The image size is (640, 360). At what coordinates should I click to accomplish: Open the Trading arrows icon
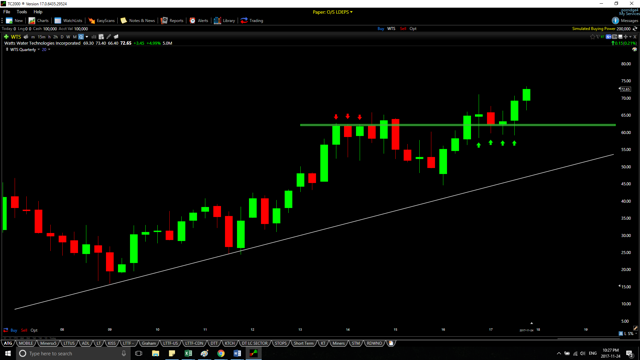[x=244, y=20]
